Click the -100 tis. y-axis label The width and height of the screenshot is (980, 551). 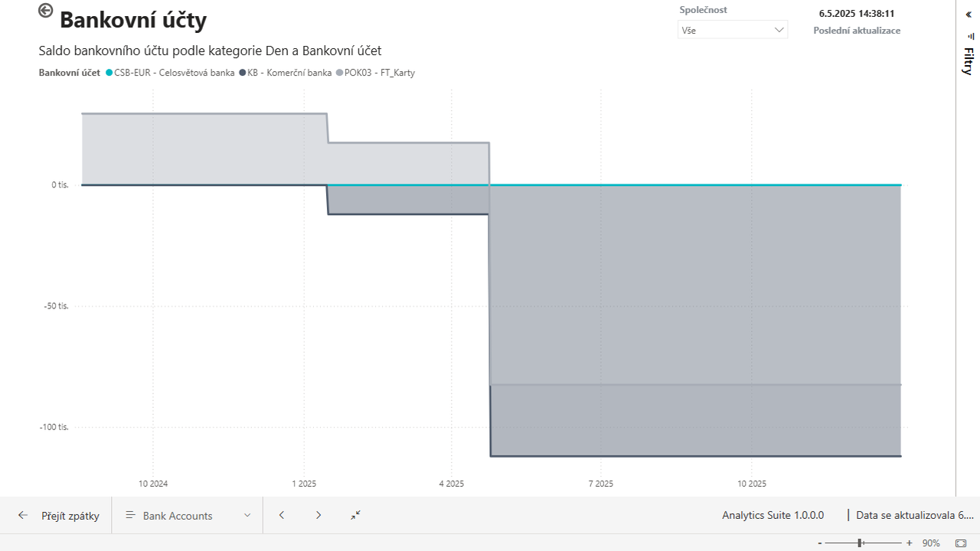54,427
